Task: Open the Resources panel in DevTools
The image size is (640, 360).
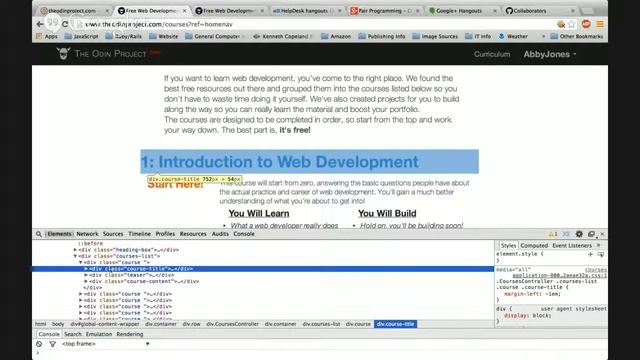Action: click(193, 234)
